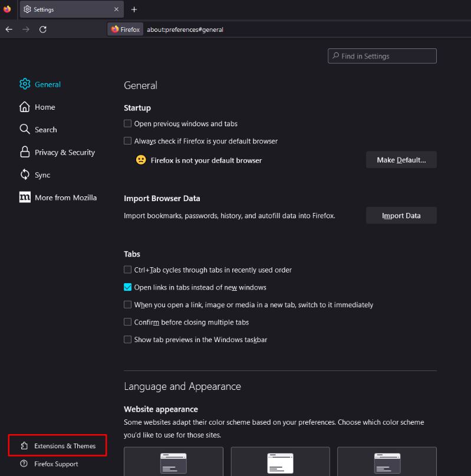Screen dimensions: 471x476
Task: Uncheck Open links in tabs instead of new windows
Action: (127, 287)
